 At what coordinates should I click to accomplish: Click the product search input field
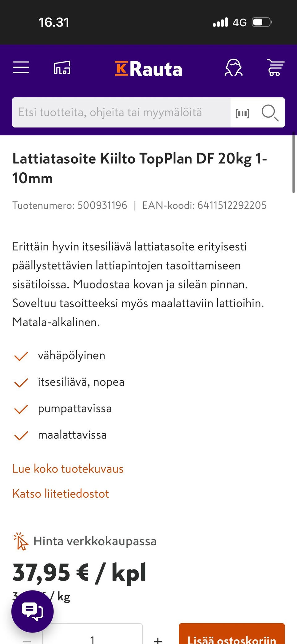coord(121,113)
